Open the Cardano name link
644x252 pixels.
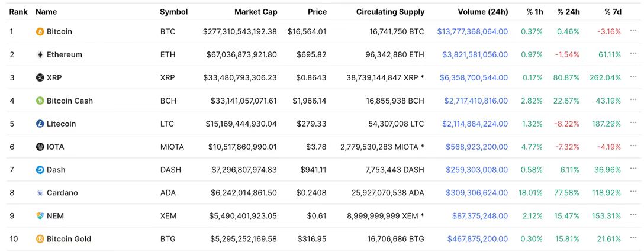coord(62,192)
